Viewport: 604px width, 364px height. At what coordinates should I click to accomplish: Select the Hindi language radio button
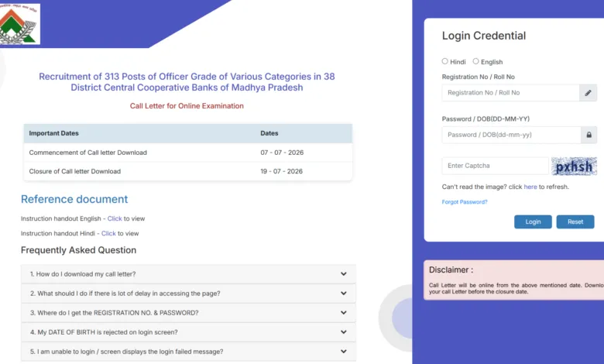[445, 61]
